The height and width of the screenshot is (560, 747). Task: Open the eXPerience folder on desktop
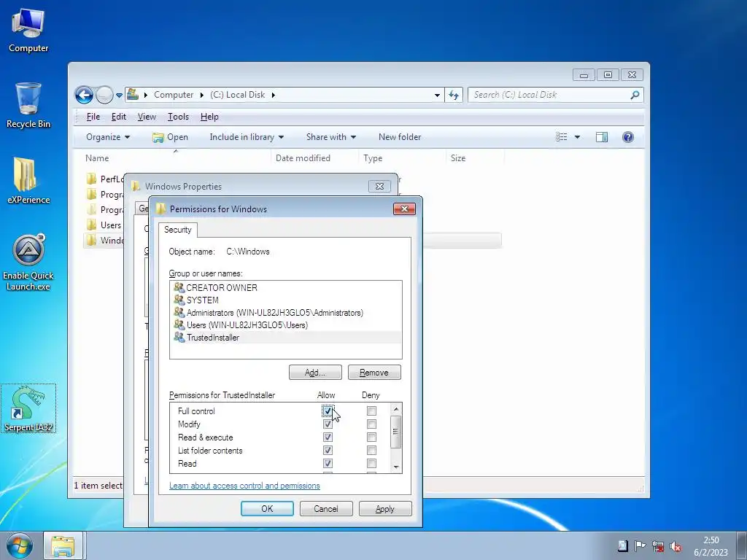click(28, 181)
